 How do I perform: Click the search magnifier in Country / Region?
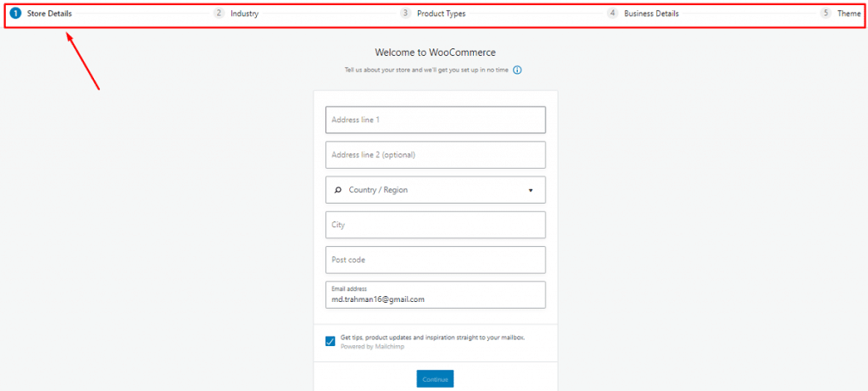[338, 190]
